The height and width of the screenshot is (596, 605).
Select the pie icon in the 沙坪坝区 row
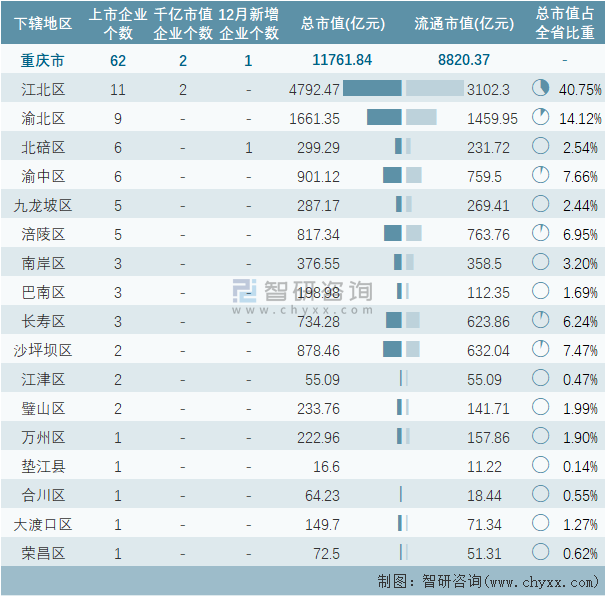pyautogui.click(x=541, y=350)
